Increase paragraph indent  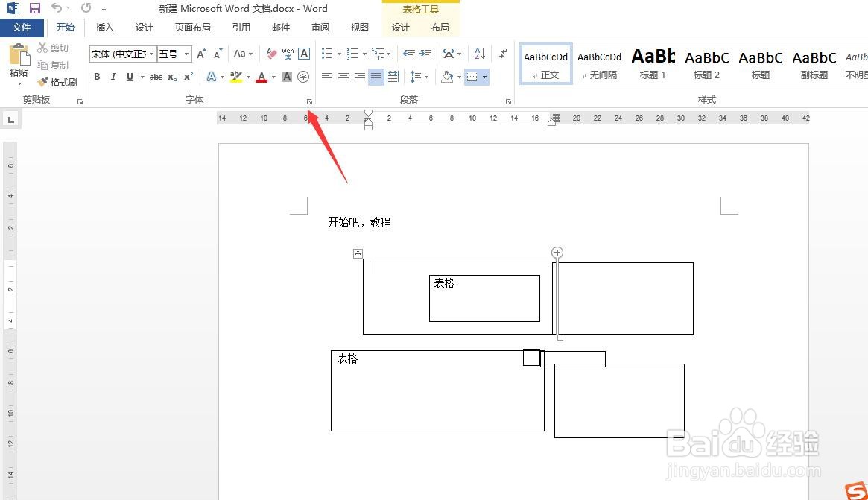pos(425,54)
